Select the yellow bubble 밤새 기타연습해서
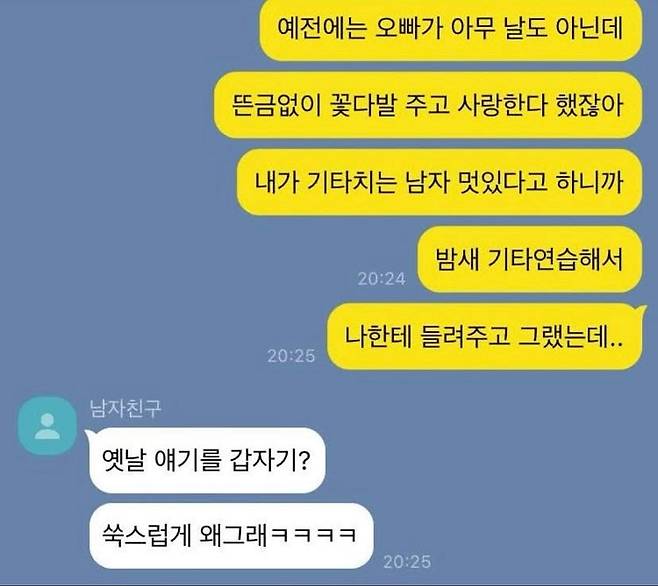Viewport: 658px width, 586px height. 530,259
